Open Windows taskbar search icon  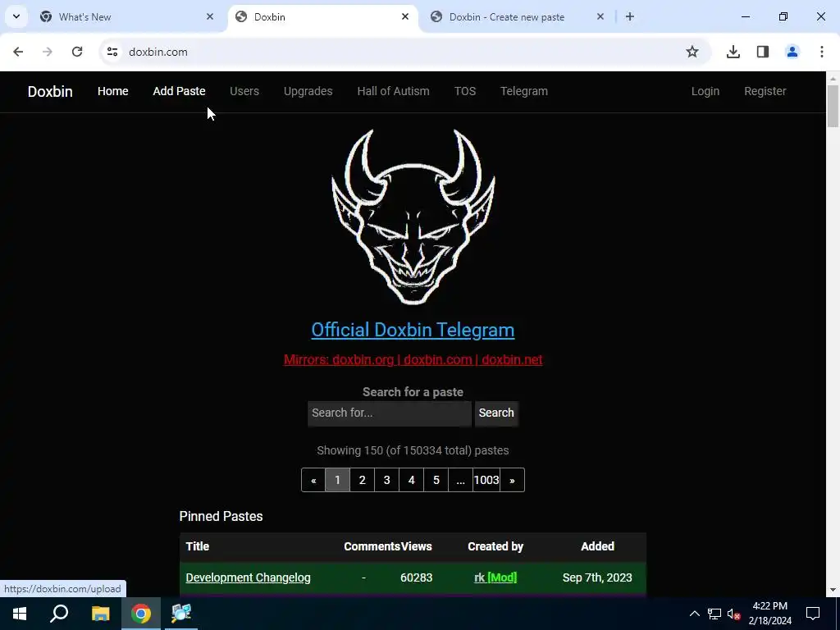point(59,614)
